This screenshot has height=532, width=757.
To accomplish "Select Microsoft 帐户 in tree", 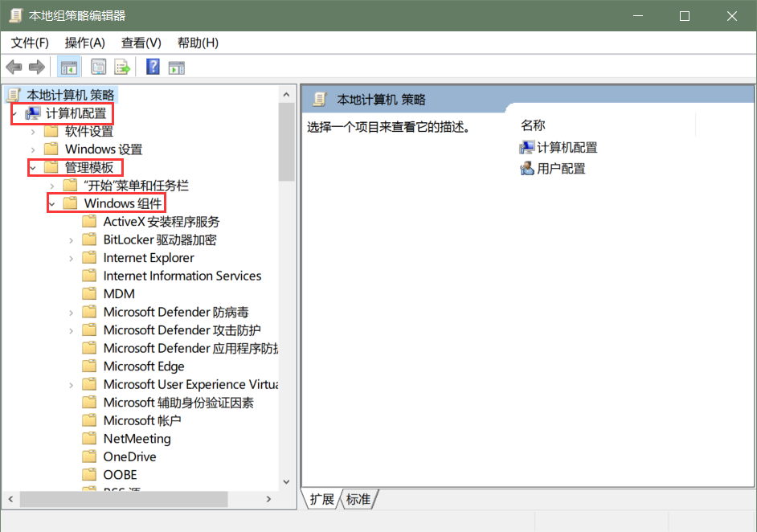I will point(142,420).
